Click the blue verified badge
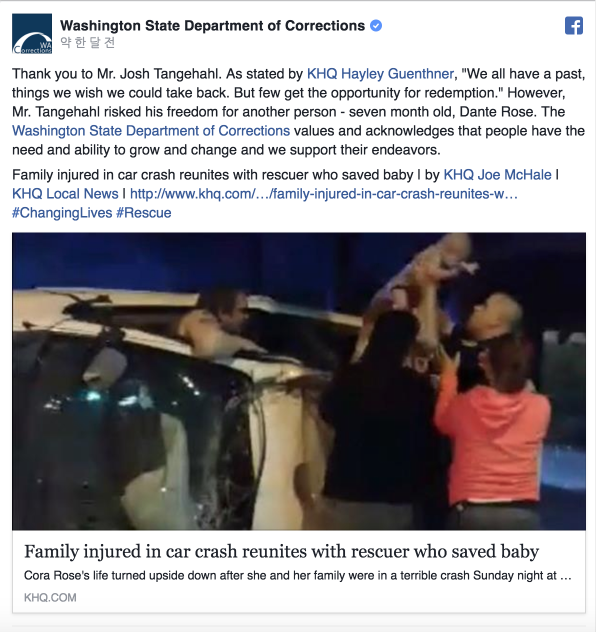Image resolution: width=596 pixels, height=632 pixels. pos(376,26)
